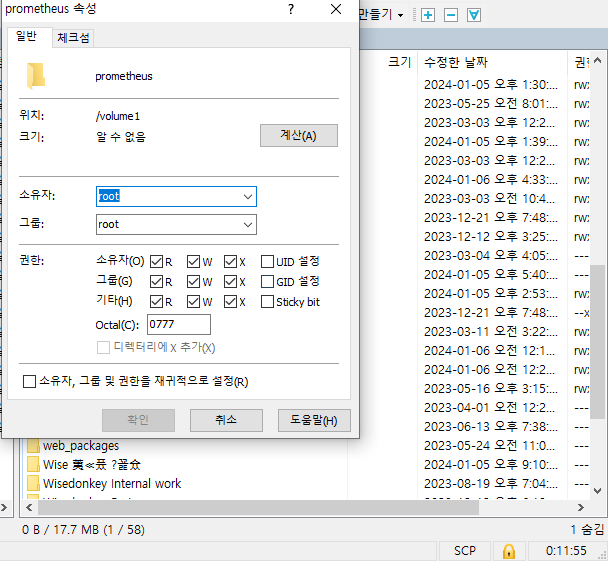
Task: Select the row dated 2023-05-25 오전 8:01
Action: pos(491,104)
